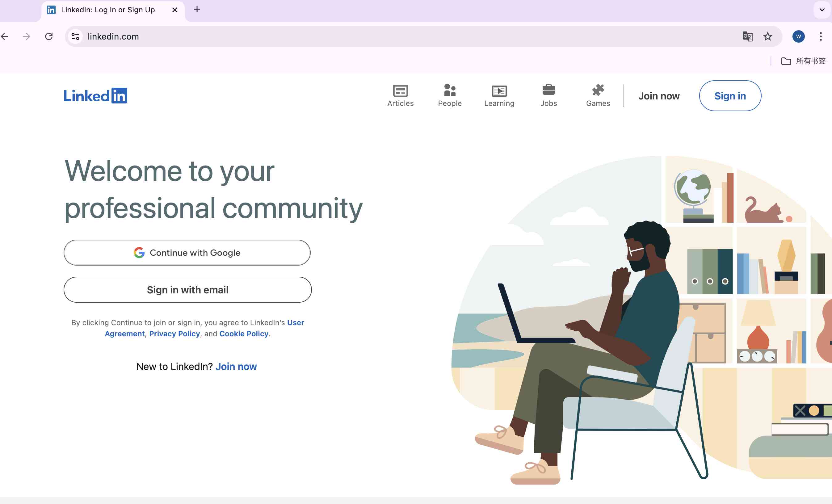This screenshot has width=832, height=504.
Task: Reload the page with the refresh icon
Action: (49, 36)
